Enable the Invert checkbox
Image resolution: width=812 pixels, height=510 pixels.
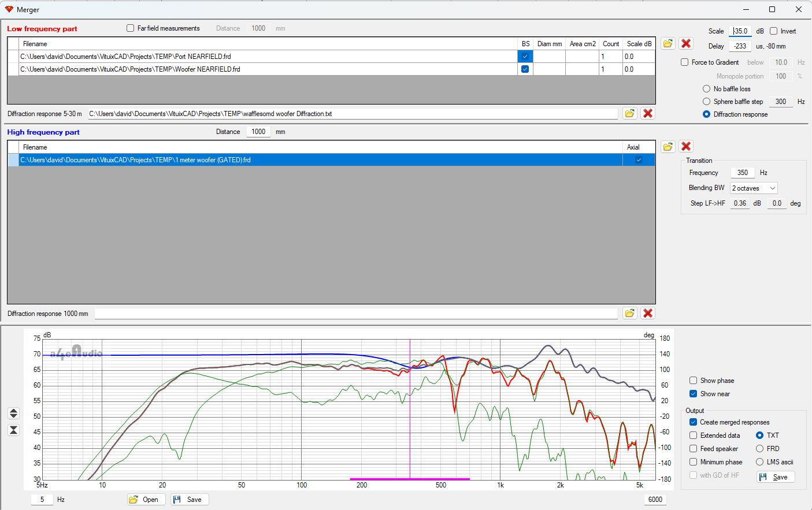pos(773,31)
